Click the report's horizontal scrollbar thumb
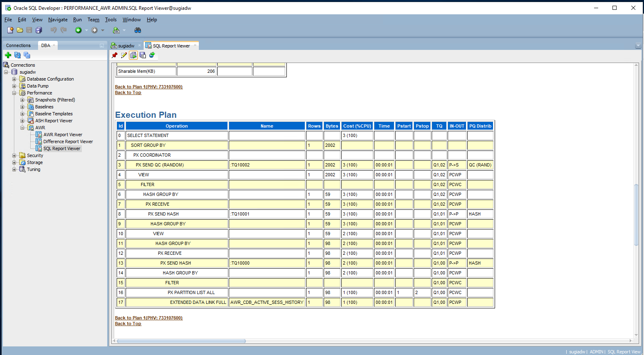Image resolution: width=644 pixels, height=355 pixels. coord(181,341)
